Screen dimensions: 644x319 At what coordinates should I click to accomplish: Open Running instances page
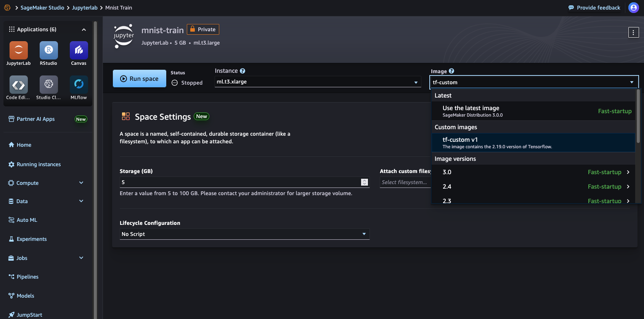pos(34,164)
